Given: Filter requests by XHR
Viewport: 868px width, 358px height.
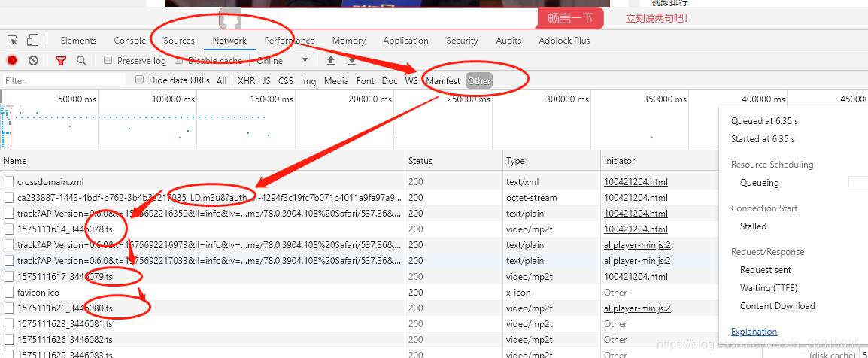Looking at the screenshot, I should pyautogui.click(x=247, y=80).
